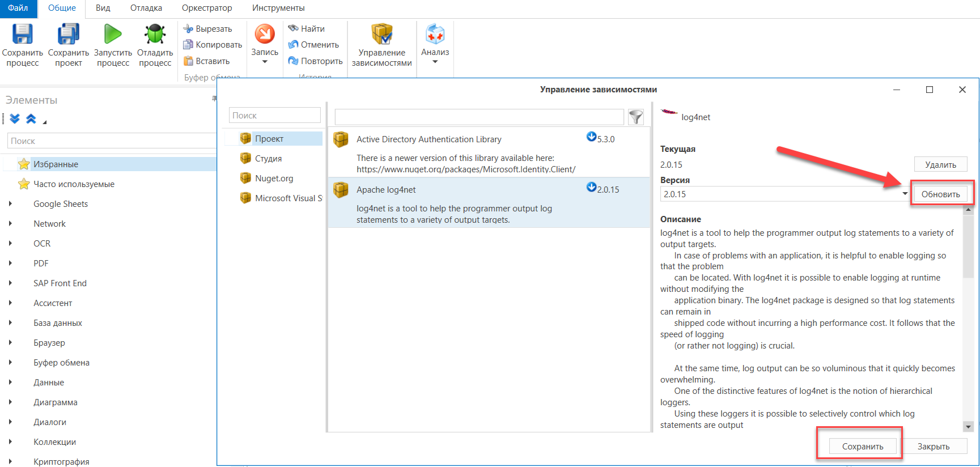Collapse all elements with up arrows icon

pyautogui.click(x=31, y=119)
